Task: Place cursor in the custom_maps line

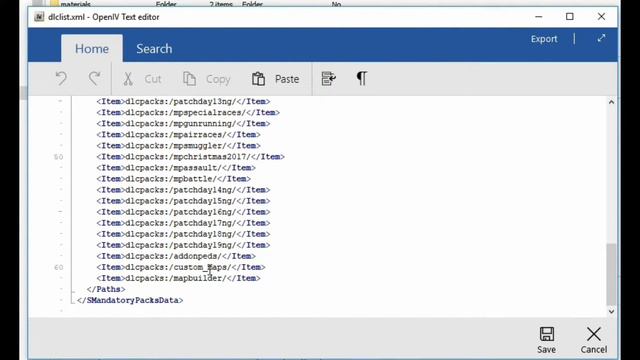Action: [181, 267]
